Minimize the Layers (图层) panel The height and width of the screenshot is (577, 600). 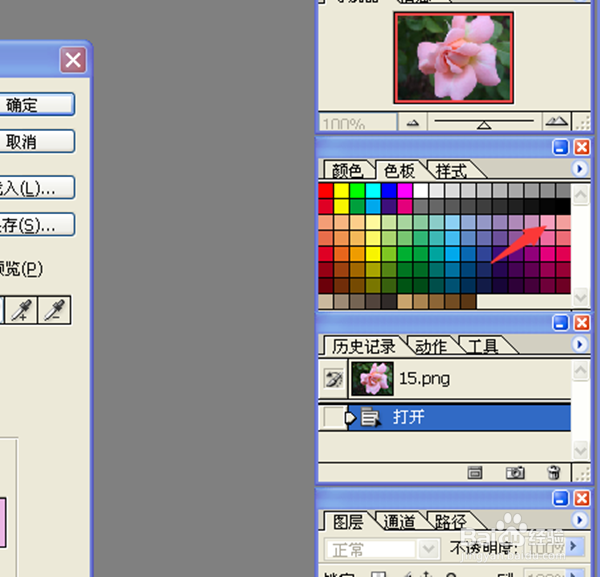[561, 499]
